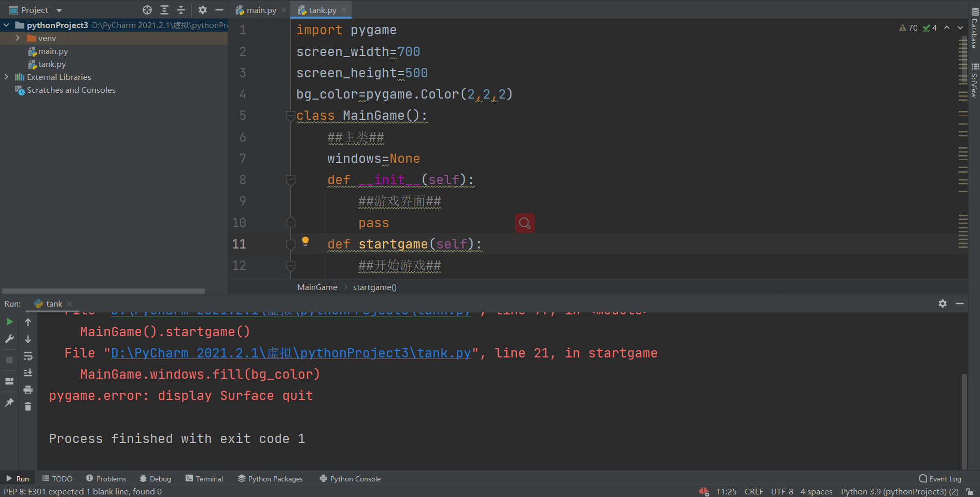Screen dimensions: 980x497
Task: Open the Debug tool window
Action: [x=155, y=478]
